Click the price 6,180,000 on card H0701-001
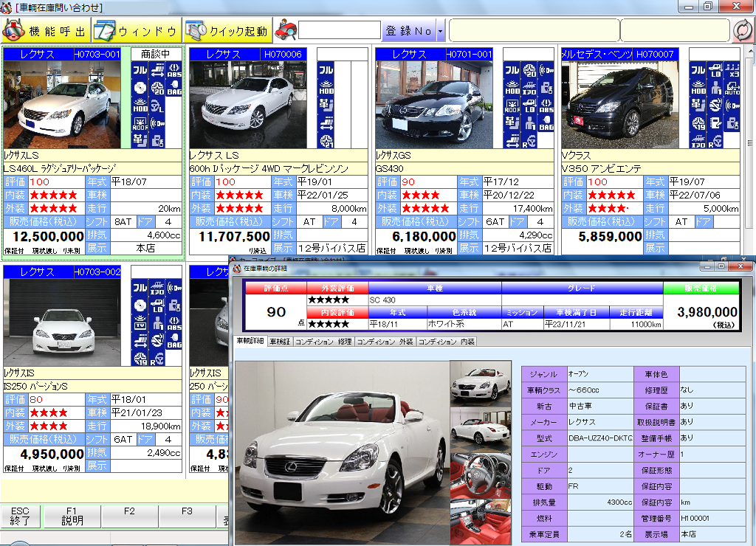 [424, 236]
